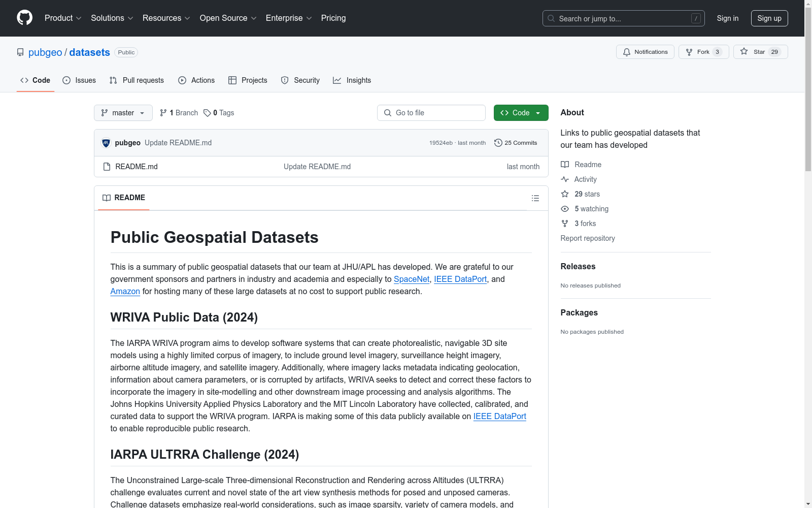Click the 29 stars link
The image size is (812, 508).
(581, 194)
